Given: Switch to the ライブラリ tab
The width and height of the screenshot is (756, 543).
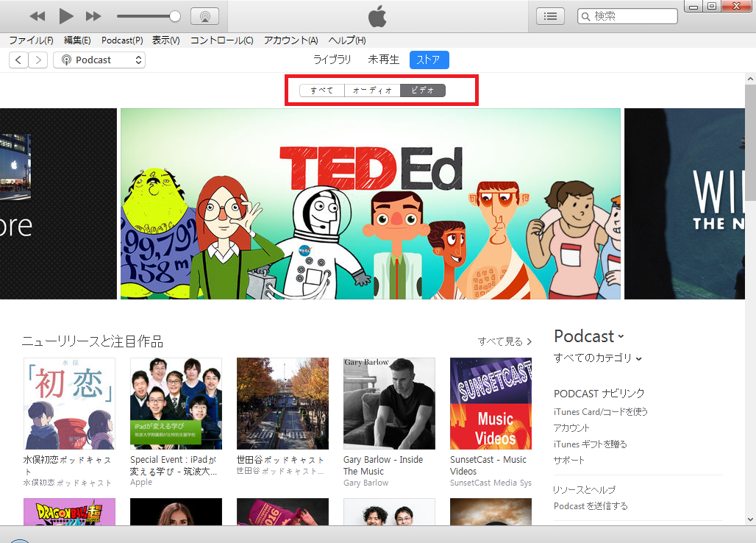Looking at the screenshot, I should tap(332, 60).
